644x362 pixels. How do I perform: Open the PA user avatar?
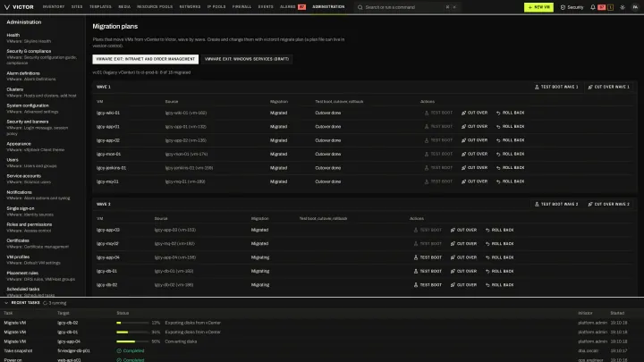pyautogui.click(x=635, y=7)
